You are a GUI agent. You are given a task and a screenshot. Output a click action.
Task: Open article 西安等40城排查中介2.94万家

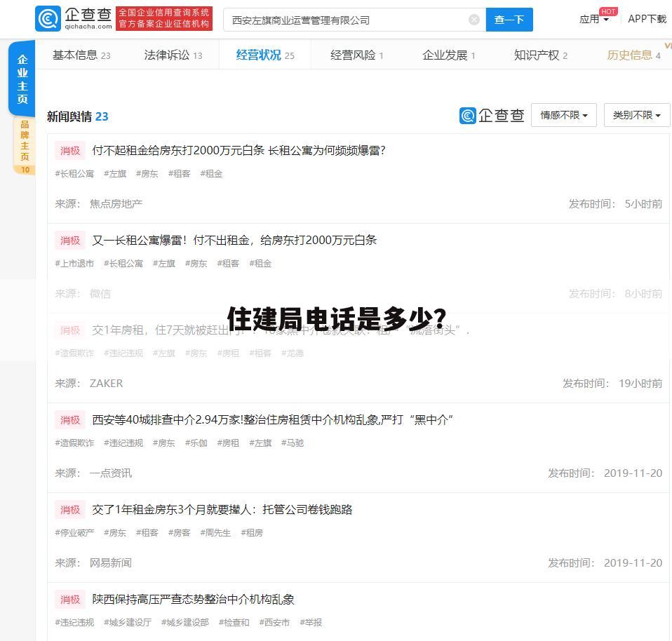pyautogui.click(x=273, y=419)
